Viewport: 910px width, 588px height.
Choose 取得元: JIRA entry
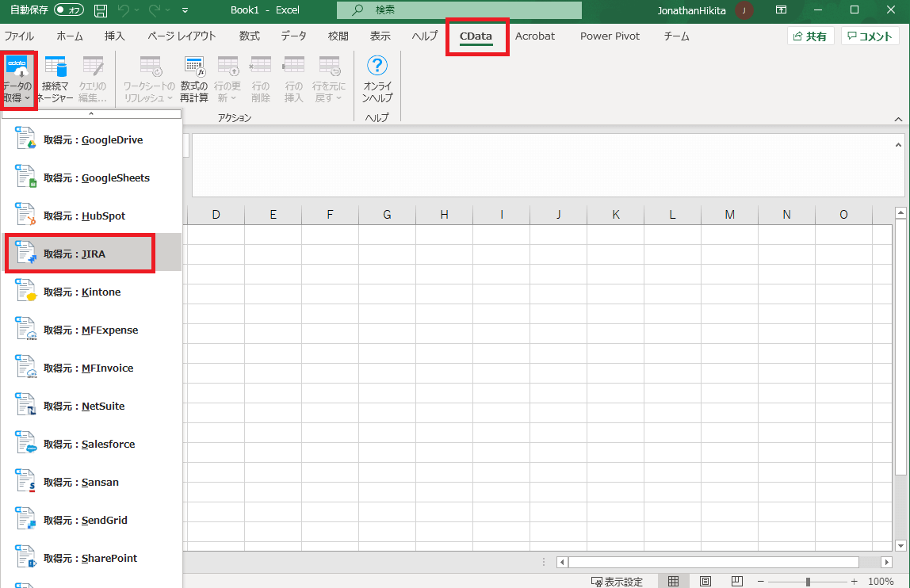tap(92, 254)
